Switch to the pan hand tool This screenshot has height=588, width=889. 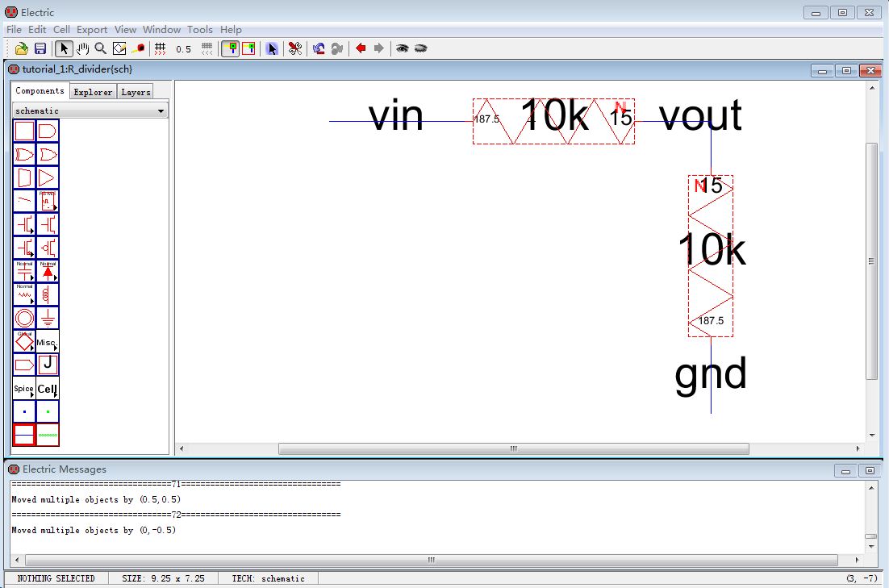[83, 48]
